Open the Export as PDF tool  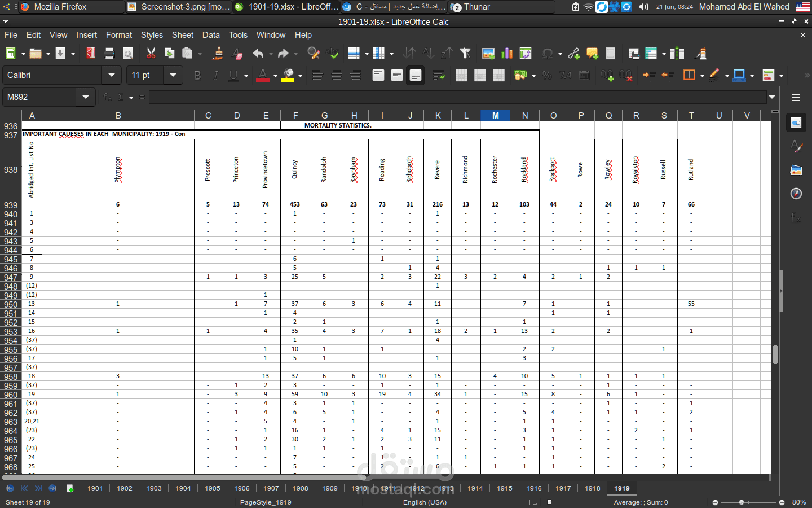(91, 53)
